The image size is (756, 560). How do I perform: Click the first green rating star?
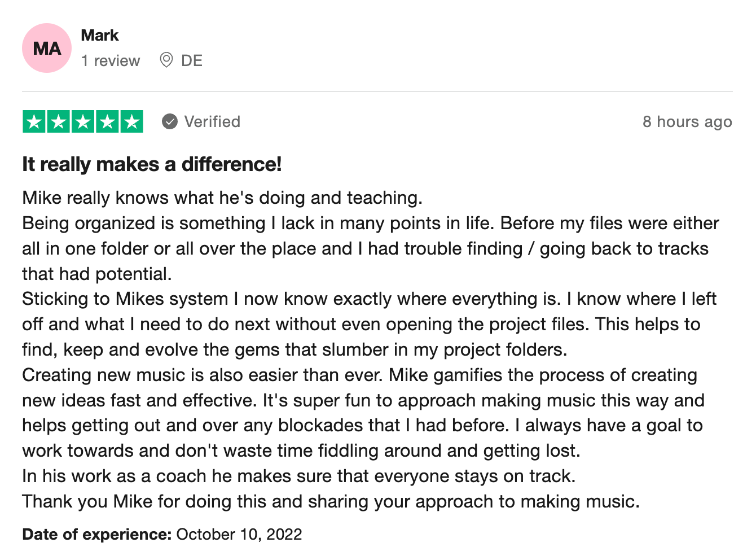point(34,121)
